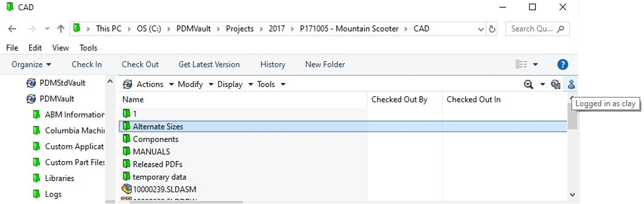The width and height of the screenshot is (644, 204).
Task: Click the PDMStdVault vault icon
Action: click(x=30, y=83)
